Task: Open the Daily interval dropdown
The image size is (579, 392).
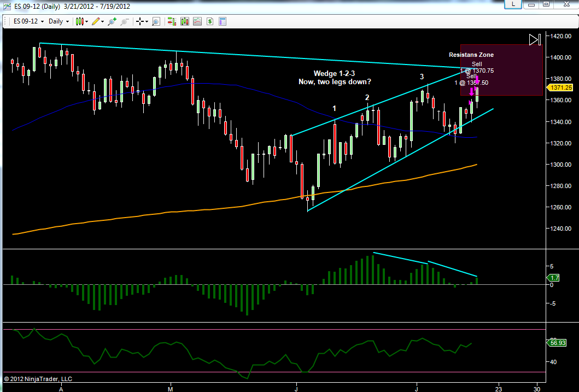Action: tap(59, 21)
